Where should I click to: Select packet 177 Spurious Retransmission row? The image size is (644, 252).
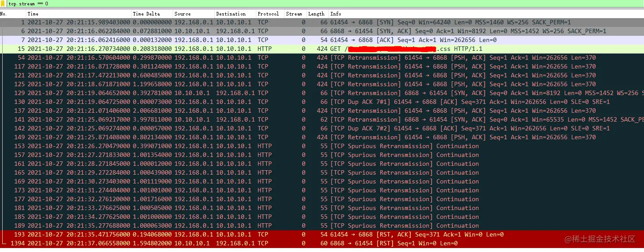click(322, 199)
